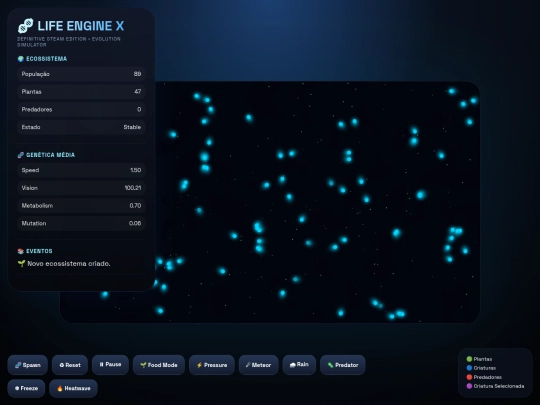Click the Definitive Steam Edition subtitle

pos(69,42)
